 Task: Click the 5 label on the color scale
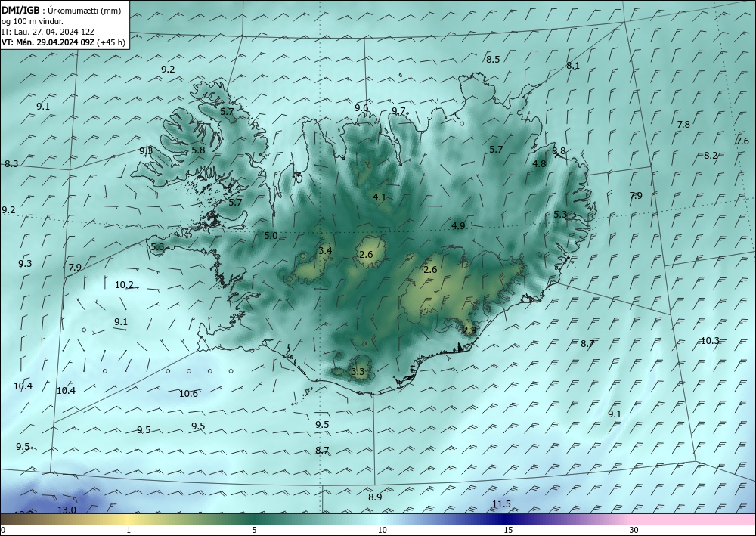pos(254,530)
